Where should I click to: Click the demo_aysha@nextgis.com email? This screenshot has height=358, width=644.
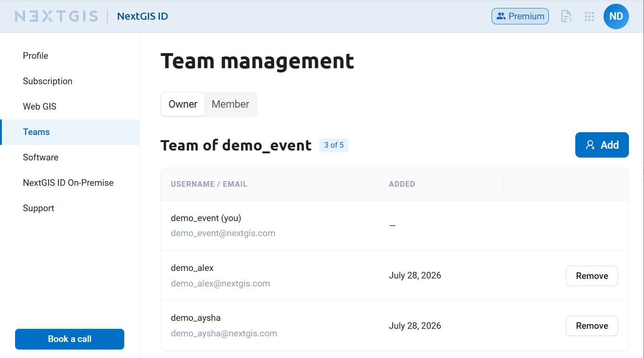pos(224,333)
